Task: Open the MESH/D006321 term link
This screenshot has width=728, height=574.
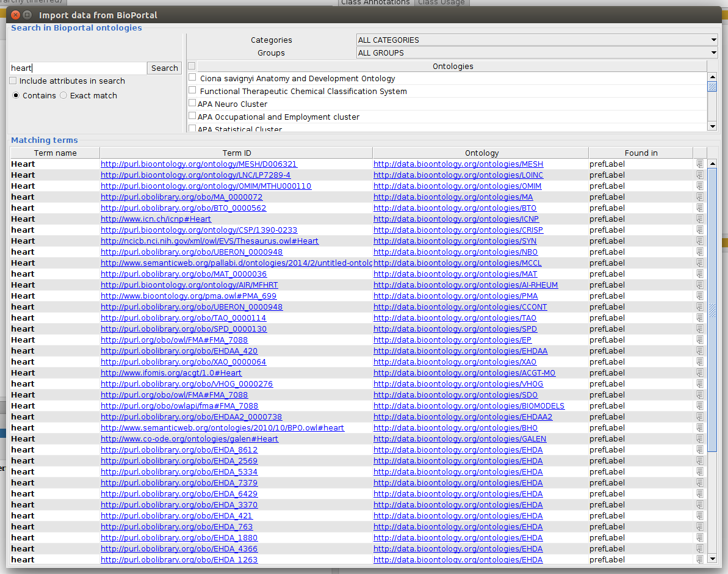Action: point(199,164)
